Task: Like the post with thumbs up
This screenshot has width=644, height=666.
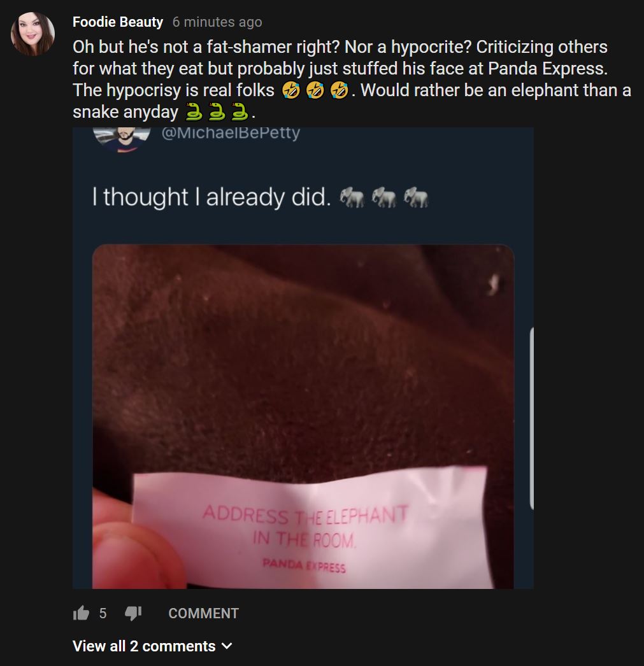Action: click(81, 613)
